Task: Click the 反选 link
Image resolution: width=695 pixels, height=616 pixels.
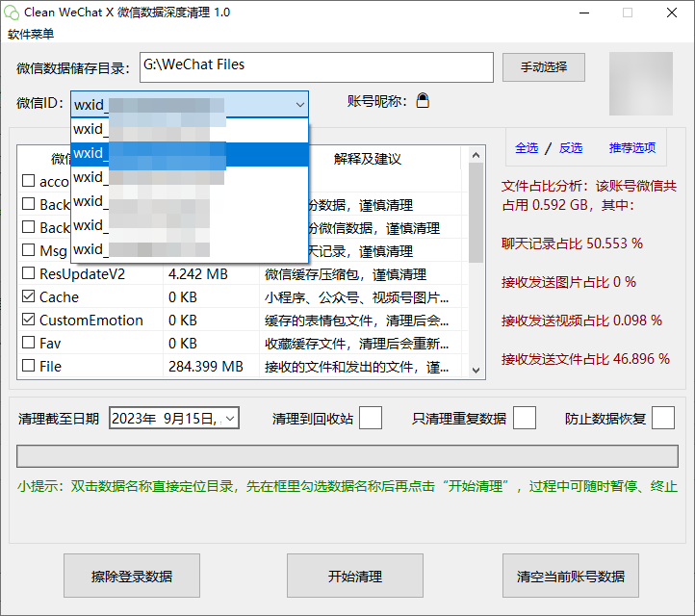Action: (571, 148)
